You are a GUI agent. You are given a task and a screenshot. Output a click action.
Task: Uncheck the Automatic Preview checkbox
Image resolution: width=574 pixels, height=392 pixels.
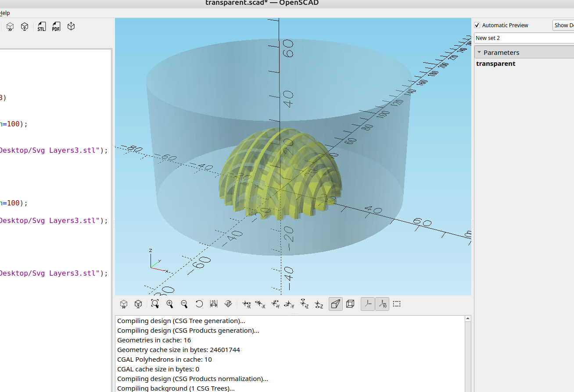point(477,25)
